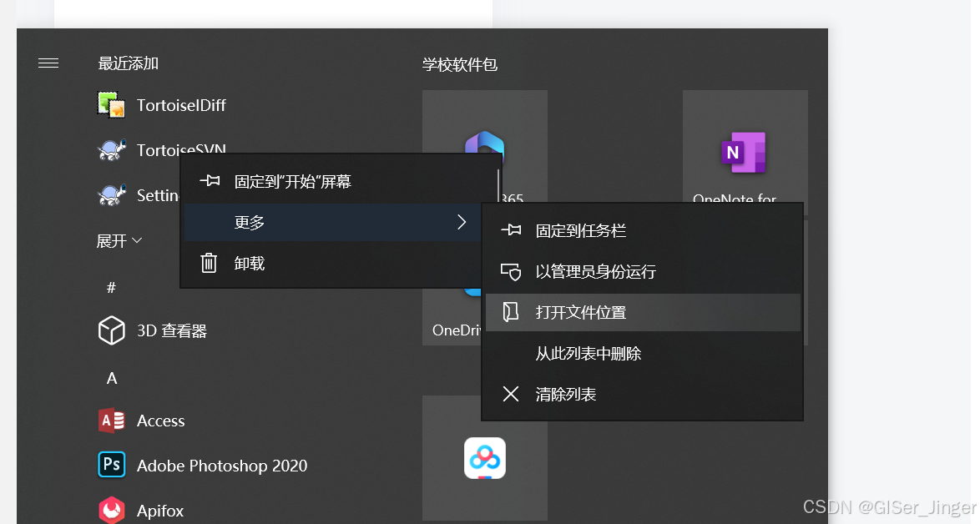Choose 清除列表 from submenu

(643, 394)
